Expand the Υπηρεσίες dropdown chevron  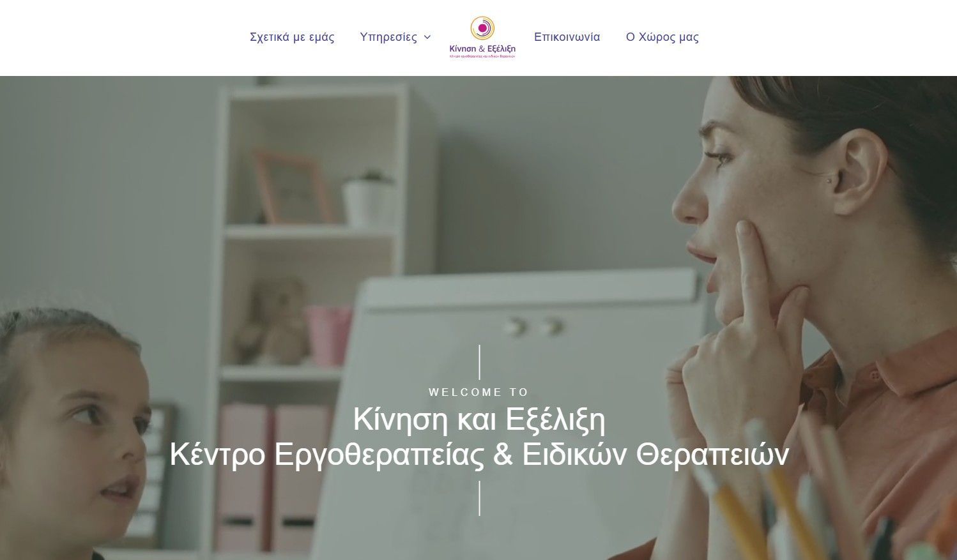coord(427,38)
